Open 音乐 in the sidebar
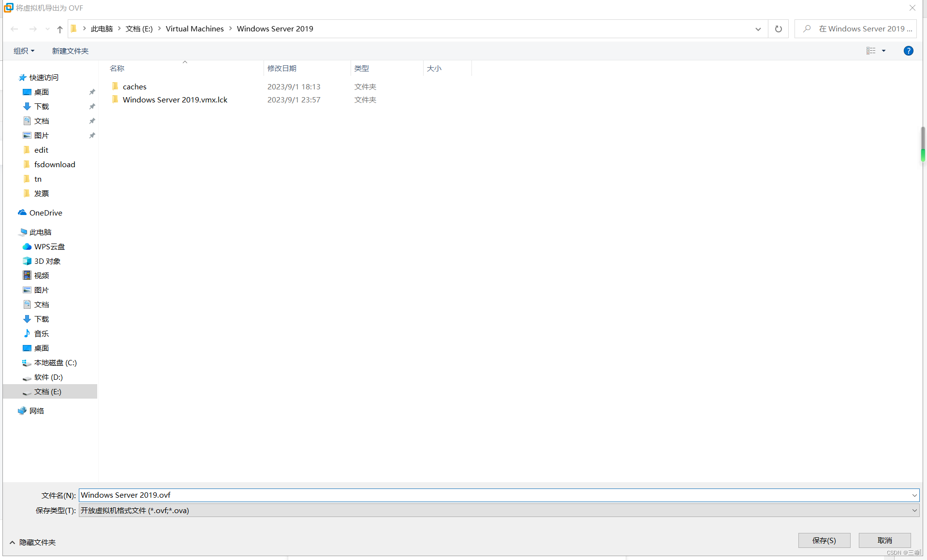Image resolution: width=927 pixels, height=560 pixels. click(x=41, y=333)
